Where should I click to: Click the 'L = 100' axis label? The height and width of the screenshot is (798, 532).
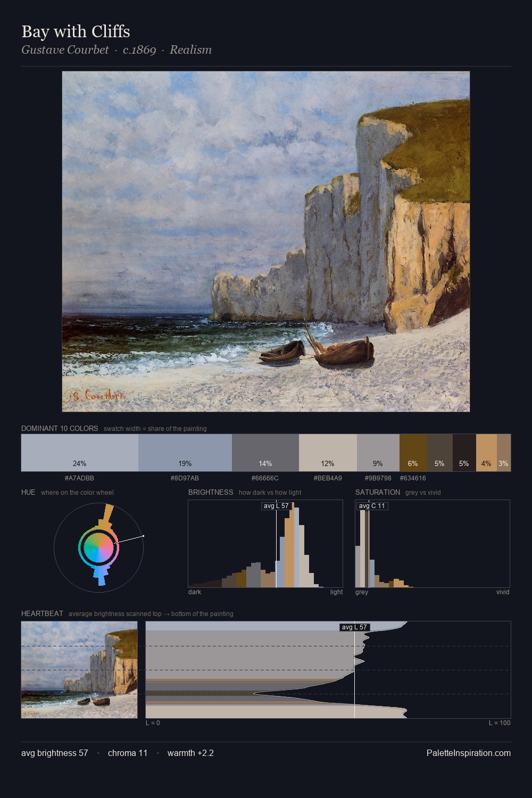(x=500, y=723)
